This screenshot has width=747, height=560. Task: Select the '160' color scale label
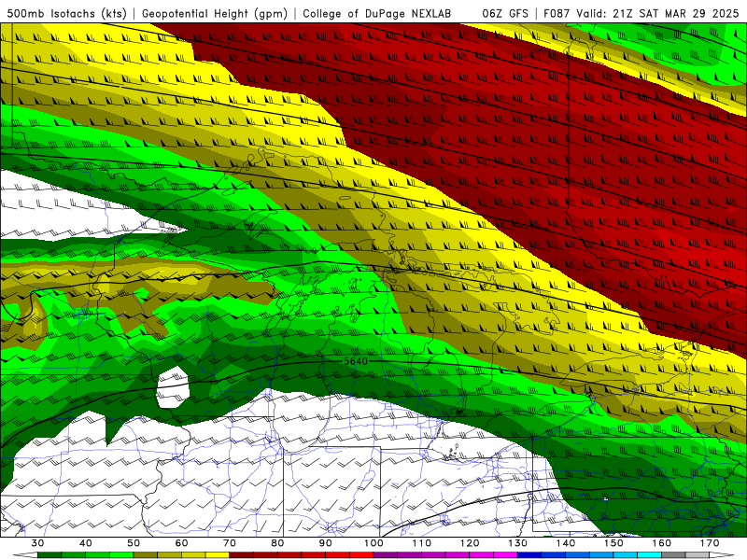click(662, 543)
